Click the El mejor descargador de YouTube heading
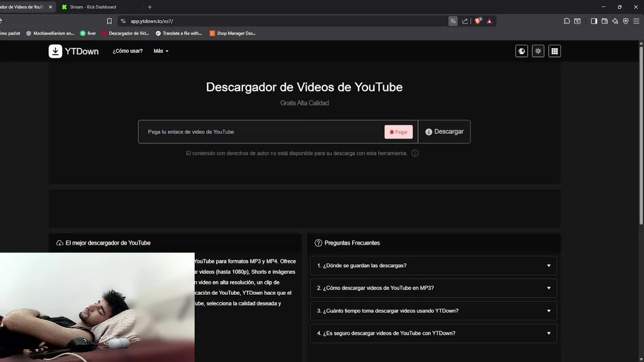 click(x=108, y=243)
